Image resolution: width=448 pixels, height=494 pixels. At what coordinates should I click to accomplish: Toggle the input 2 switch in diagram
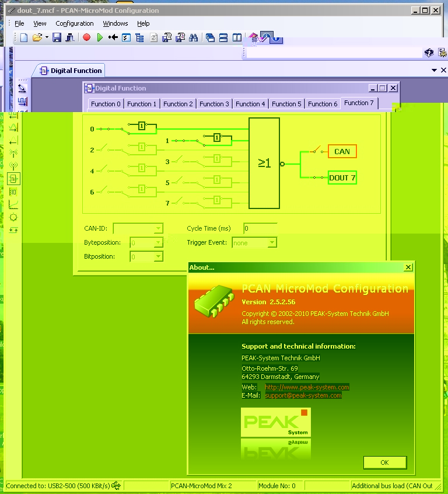coord(103,148)
